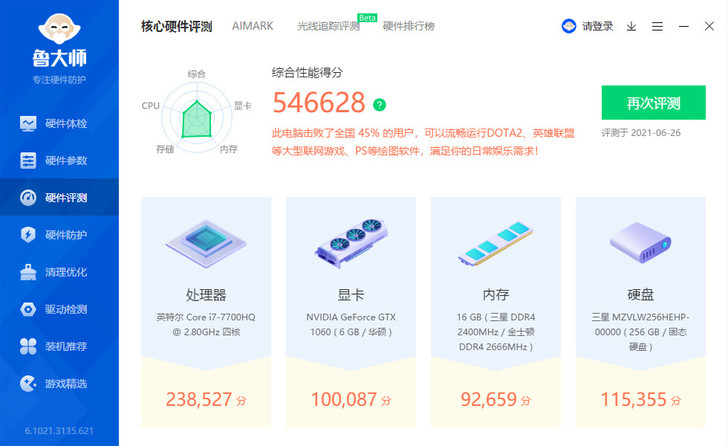This screenshot has width=728, height=446.
Task: Click the total score 546628
Action: (319, 103)
